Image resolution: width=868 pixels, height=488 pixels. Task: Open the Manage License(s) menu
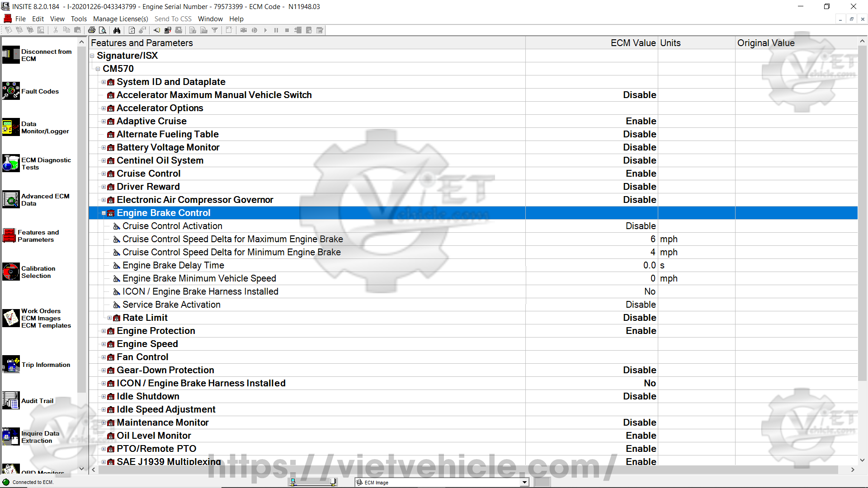click(120, 19)
